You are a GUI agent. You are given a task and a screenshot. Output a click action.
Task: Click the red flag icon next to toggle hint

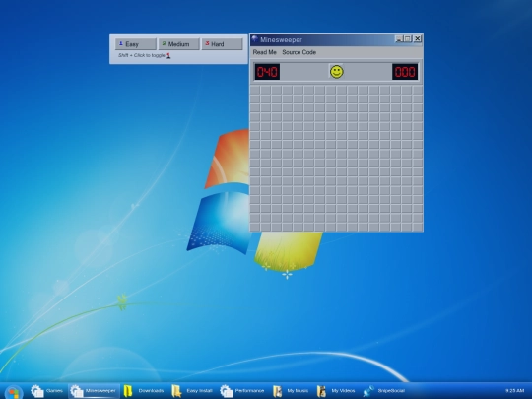click(x=168, y=55)
